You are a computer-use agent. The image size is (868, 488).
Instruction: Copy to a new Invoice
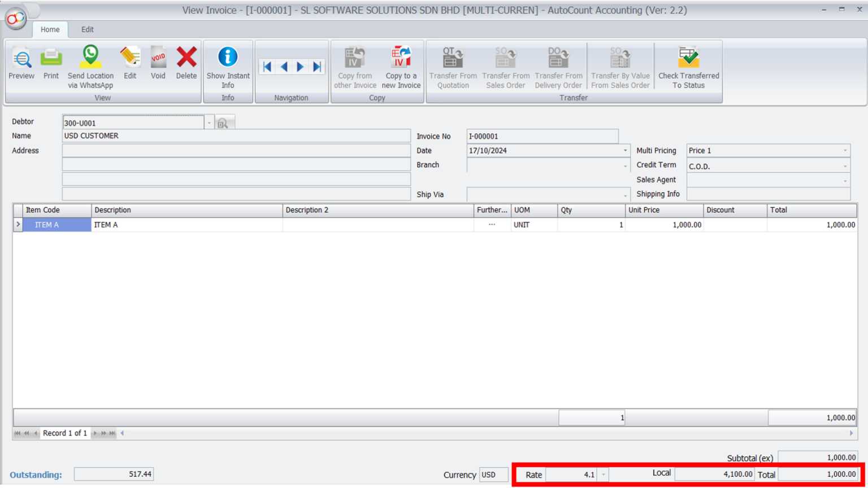click(401, 67)
